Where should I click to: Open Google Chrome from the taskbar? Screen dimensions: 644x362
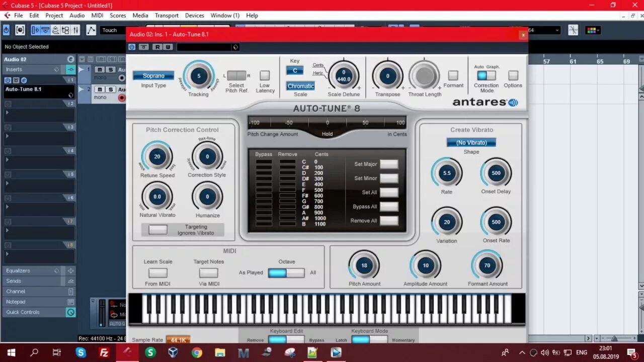click(x=197, y=352)
